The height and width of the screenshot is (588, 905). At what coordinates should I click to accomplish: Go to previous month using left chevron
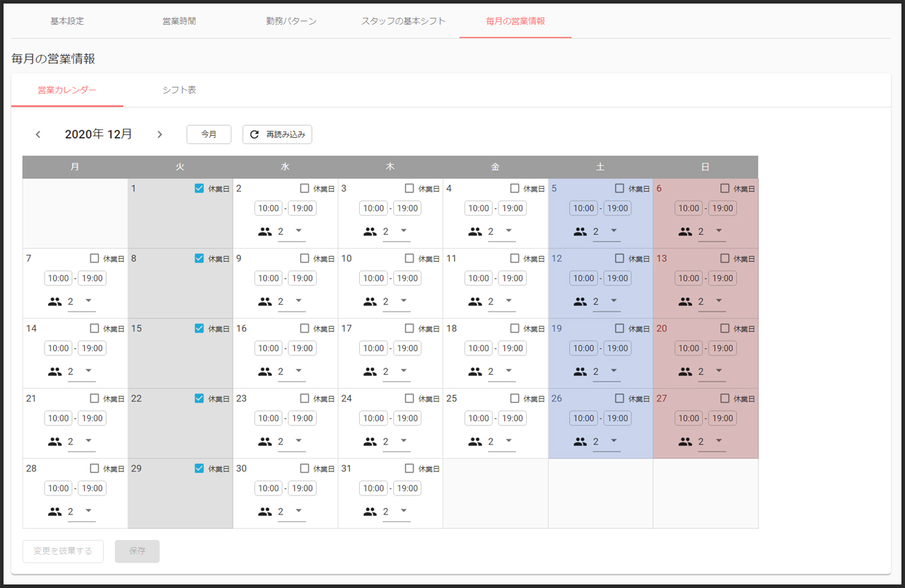click(x=38, y=134)
